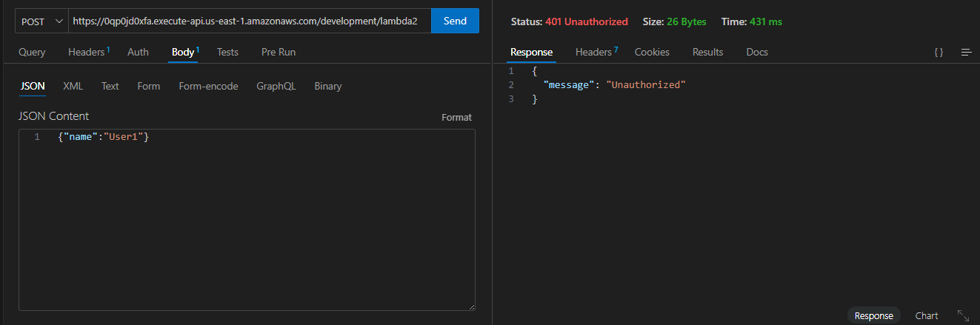Go to the Pre Run tab
Viewport: 980px width, 325px height.
point(279,52)
